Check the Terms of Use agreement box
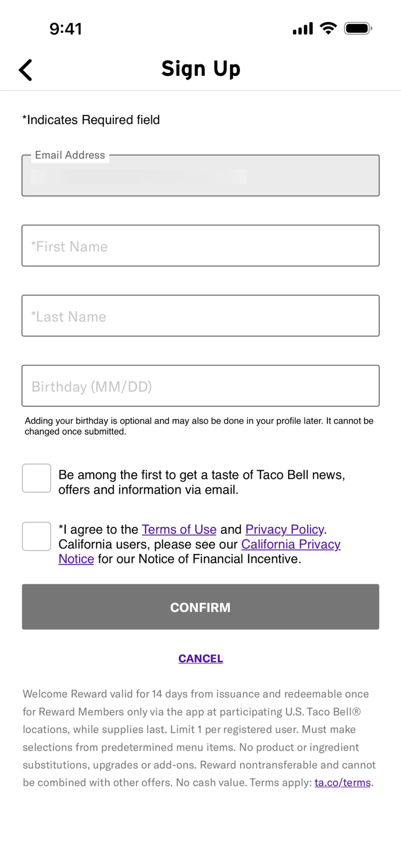Image resolution: width=401 pixels, height=868 pixels. (36, 536)
